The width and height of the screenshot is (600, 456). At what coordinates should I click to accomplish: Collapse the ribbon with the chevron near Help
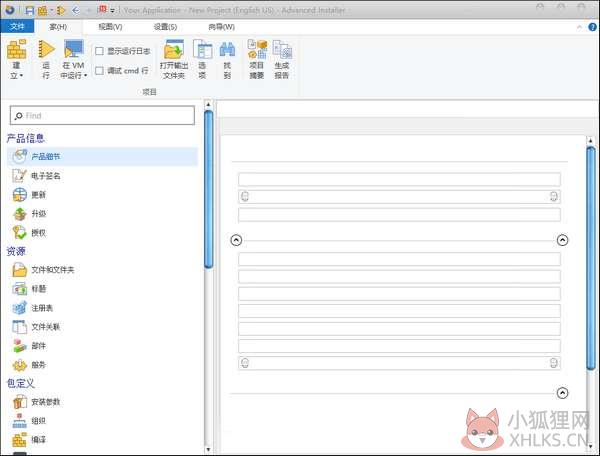coord(579,27)
